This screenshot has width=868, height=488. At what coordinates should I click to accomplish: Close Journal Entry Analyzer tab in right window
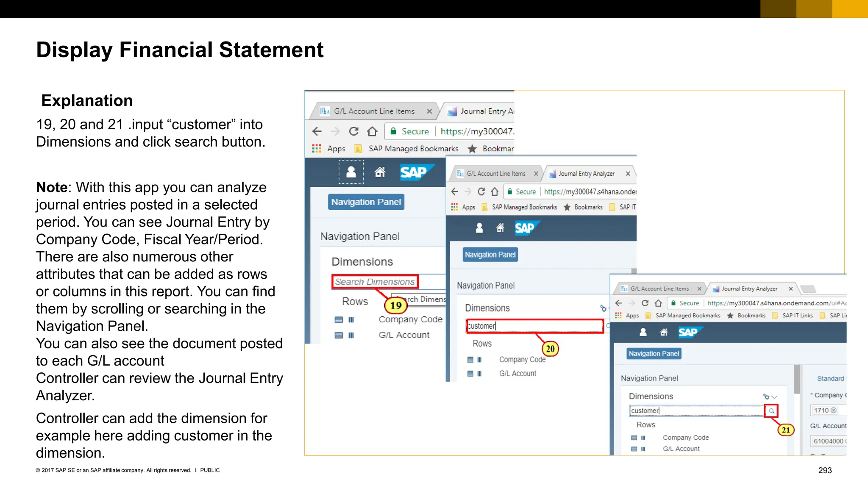790,288
